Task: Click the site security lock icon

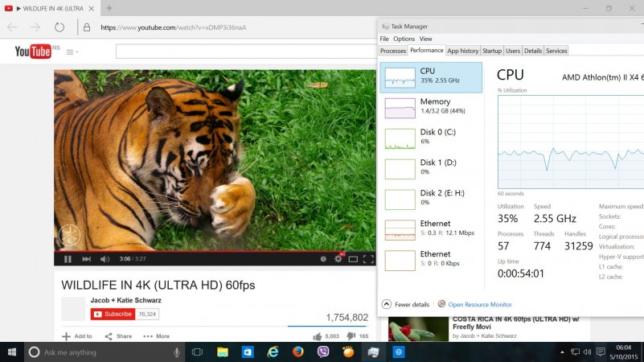Action: (x=87, y=27)
